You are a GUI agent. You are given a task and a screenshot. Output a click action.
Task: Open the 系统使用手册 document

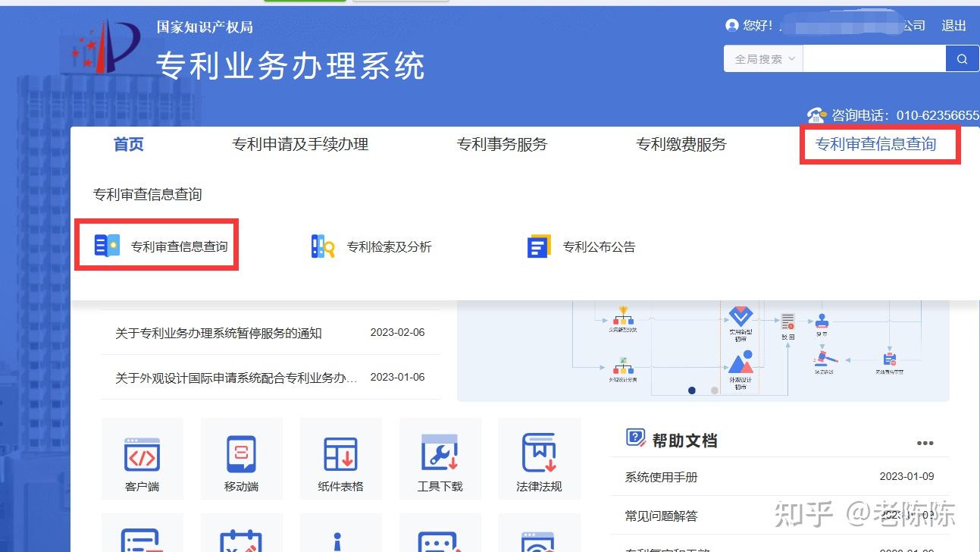click(x=661, y=477)
